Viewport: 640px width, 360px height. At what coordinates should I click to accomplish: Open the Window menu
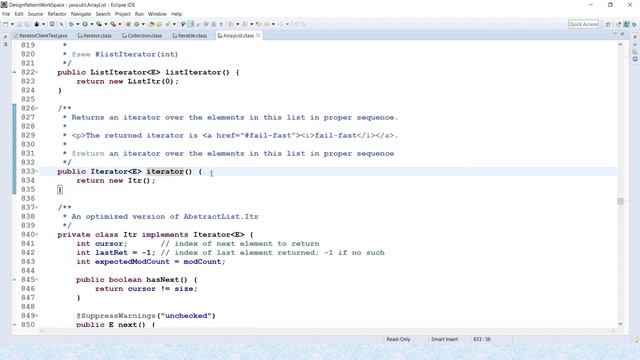[157, 14]
